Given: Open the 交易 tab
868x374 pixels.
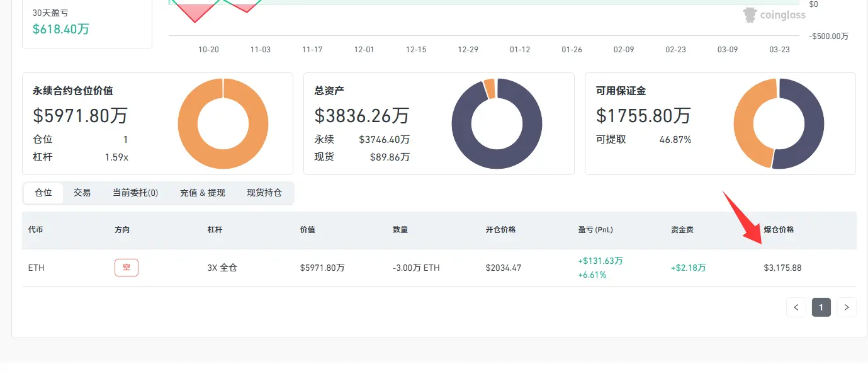Looking at the screenshot, I should point(82,193).
